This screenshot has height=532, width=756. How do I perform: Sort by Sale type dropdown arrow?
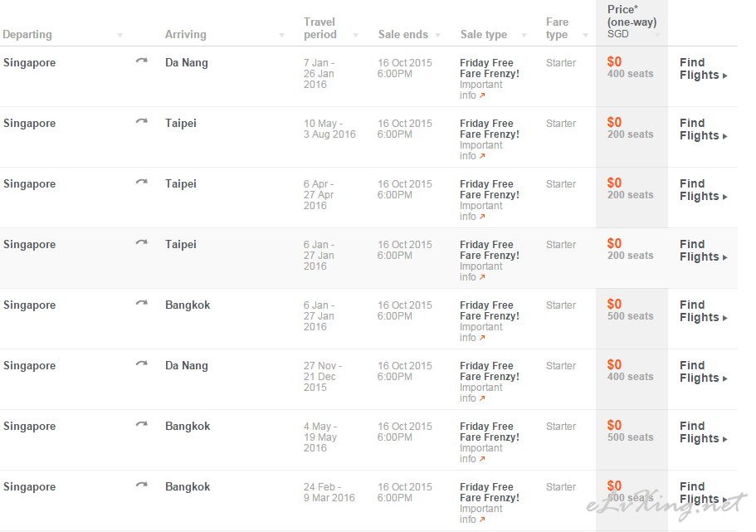click(x=524, y=35)
